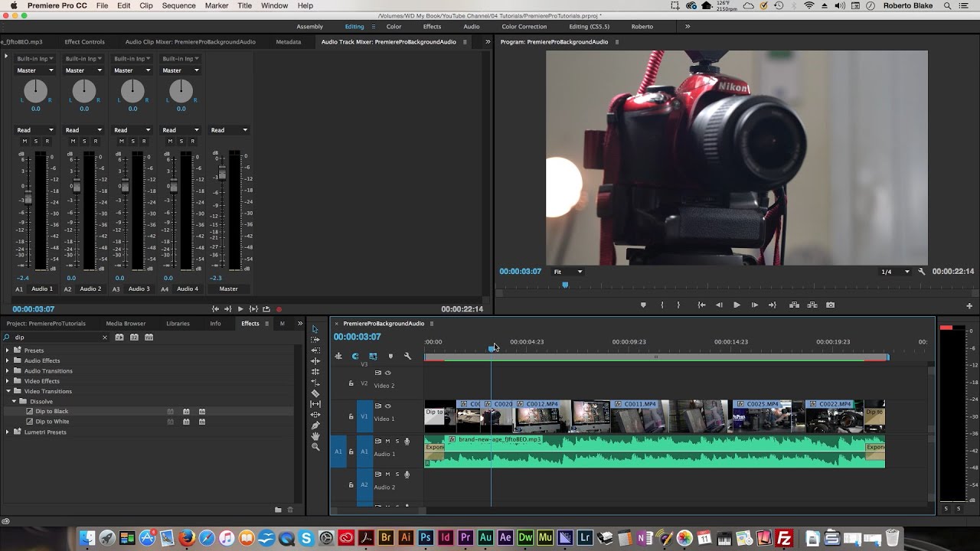Screen dimensions: 980x551
Task: Click the Master volume fader
Action: pos(223,174)
